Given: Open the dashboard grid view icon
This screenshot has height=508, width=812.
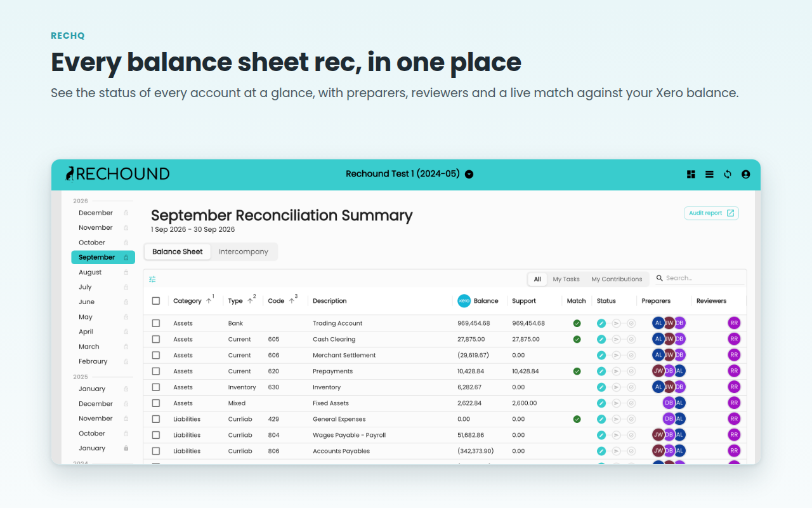Looking at the screenshot, I should point(691,174).
